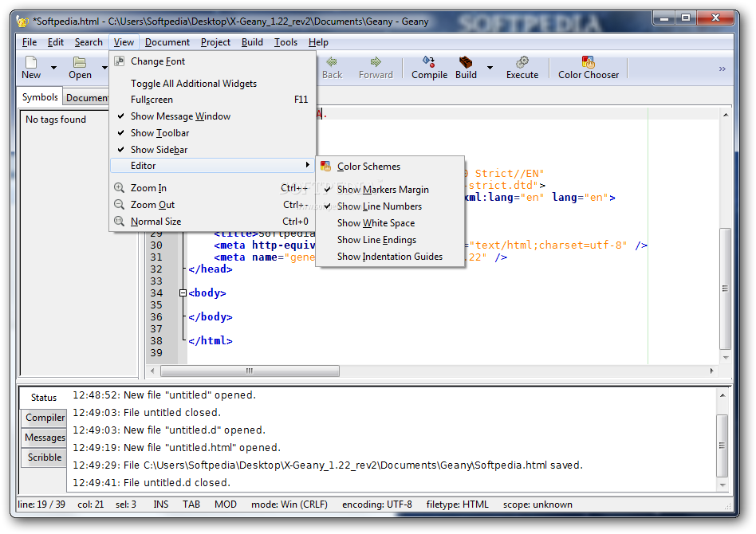Open the Tools menu

[x=286, y=42]
